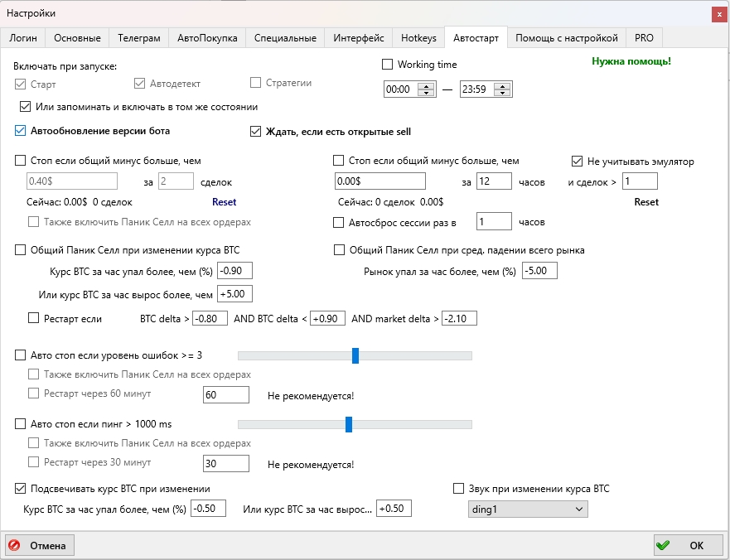Click the red cancel icon beside Отмена
Viewport: 730px width, 560px height.
click(x=15, y=546)
